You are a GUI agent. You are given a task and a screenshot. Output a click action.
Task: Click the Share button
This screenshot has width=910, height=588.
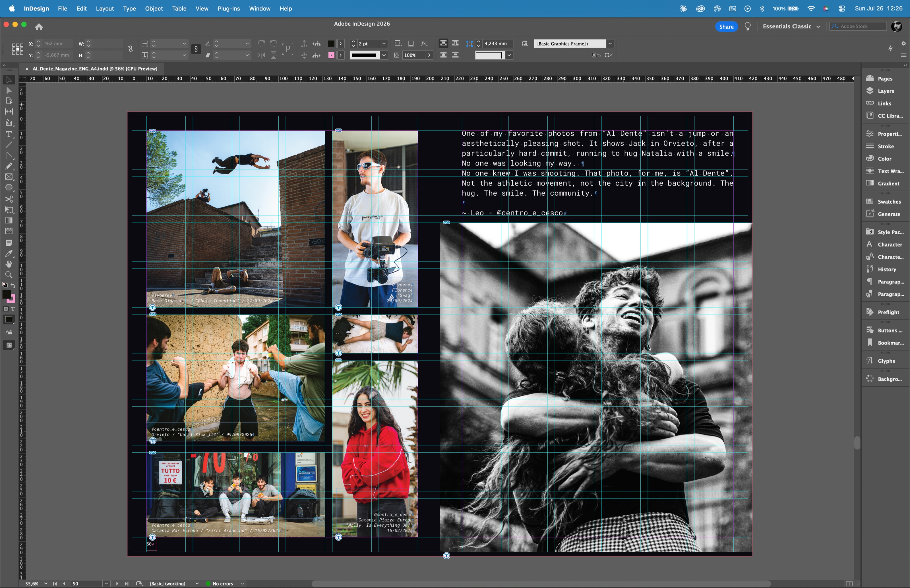(x=726, y=27)
